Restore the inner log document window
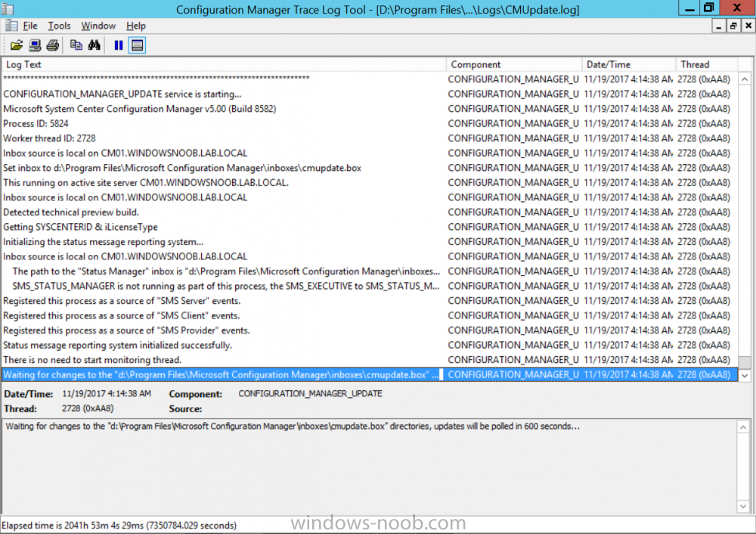 click(733, 26)
